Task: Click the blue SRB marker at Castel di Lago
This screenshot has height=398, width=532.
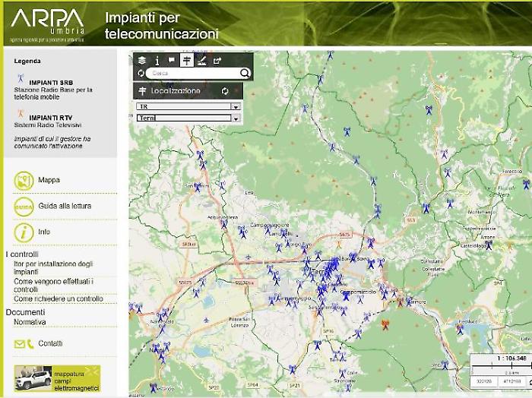Action: tap(489, 245)
